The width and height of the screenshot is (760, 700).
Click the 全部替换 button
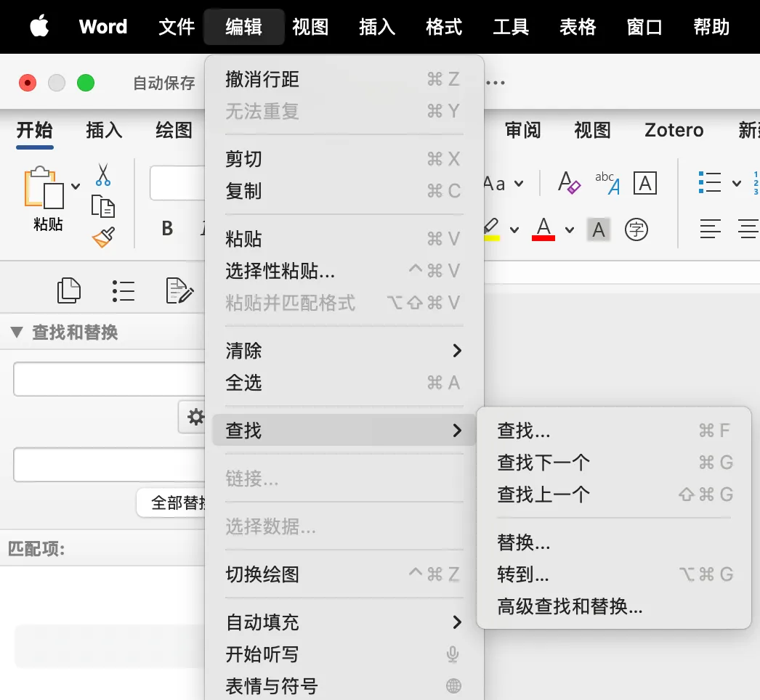[x=171, y=502]
